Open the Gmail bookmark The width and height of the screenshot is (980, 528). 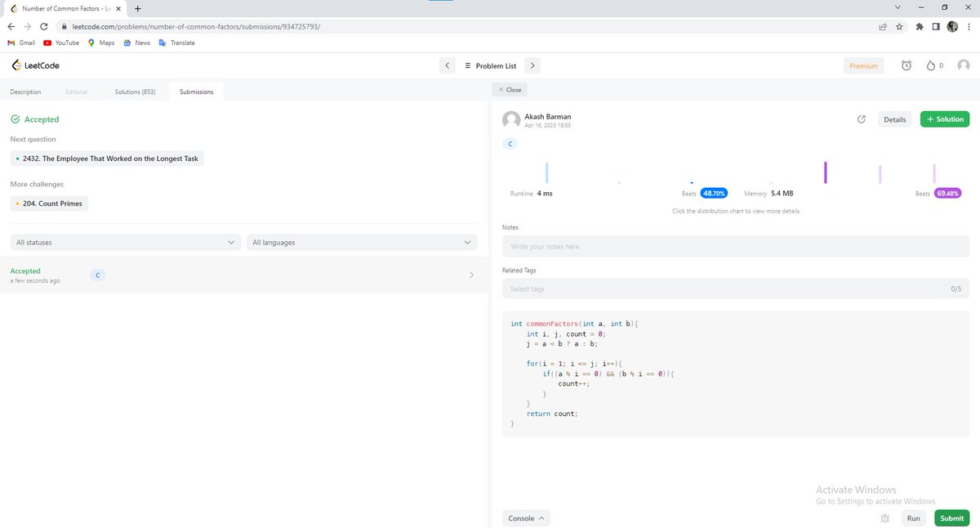click(21, 43)
